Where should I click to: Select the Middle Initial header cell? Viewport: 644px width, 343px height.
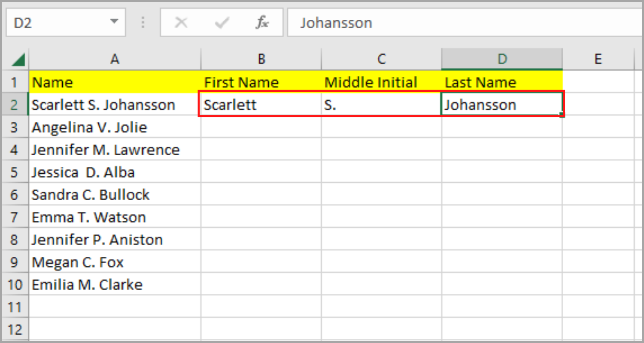pyautogui.click(x=380, y=82)
